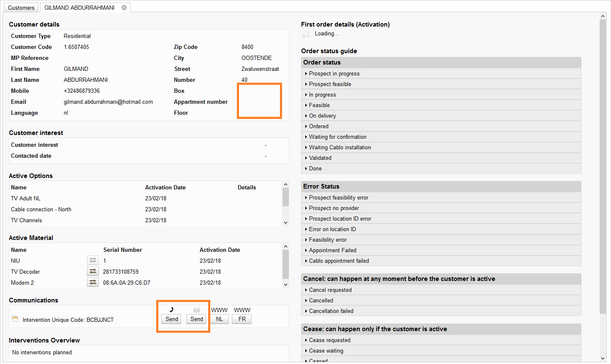
Task: Expand the Cease requested entry
Action: click(329, 340)
